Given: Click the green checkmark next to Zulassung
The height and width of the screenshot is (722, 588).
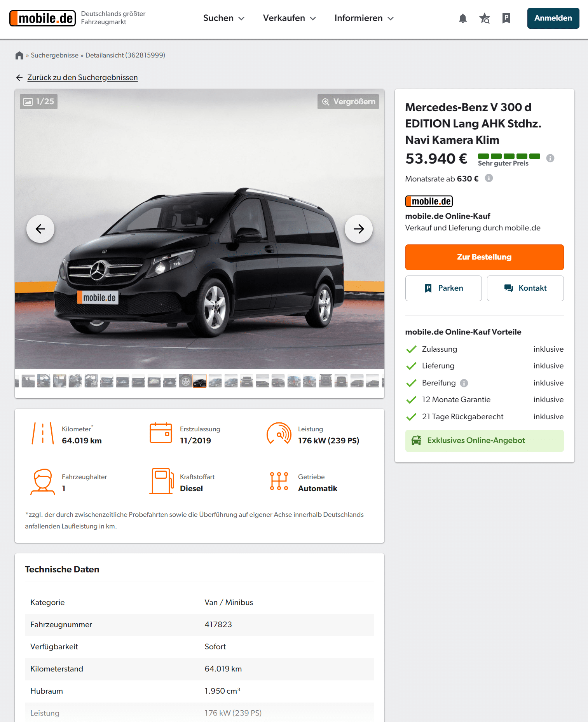Looking at the screenshot, I should tap(411, 349).
